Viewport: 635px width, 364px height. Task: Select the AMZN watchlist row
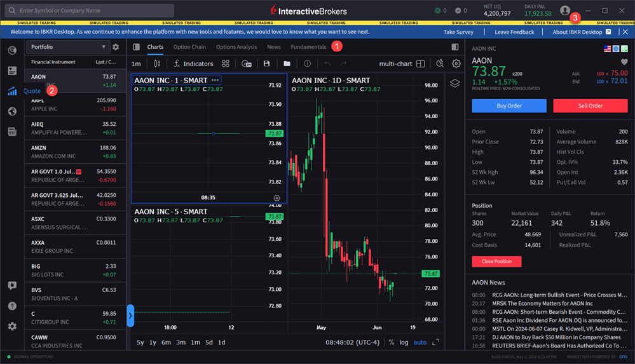click(76, 152)
